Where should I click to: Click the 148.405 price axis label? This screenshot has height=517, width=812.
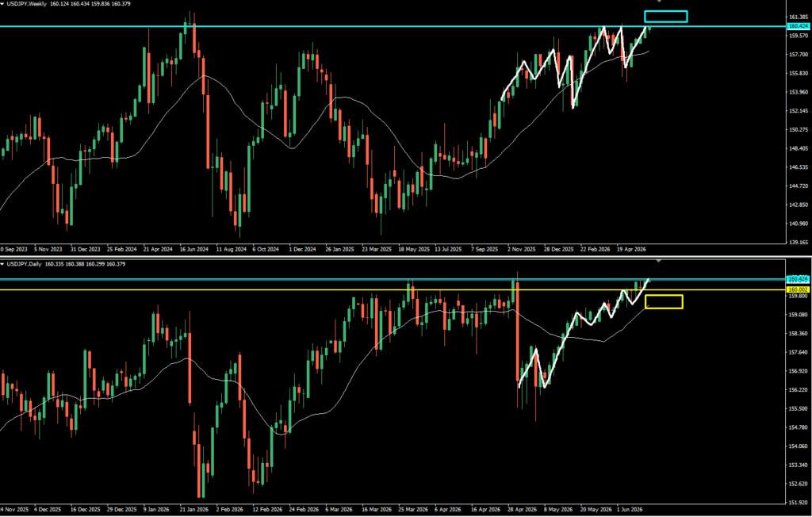click(799, 148)
